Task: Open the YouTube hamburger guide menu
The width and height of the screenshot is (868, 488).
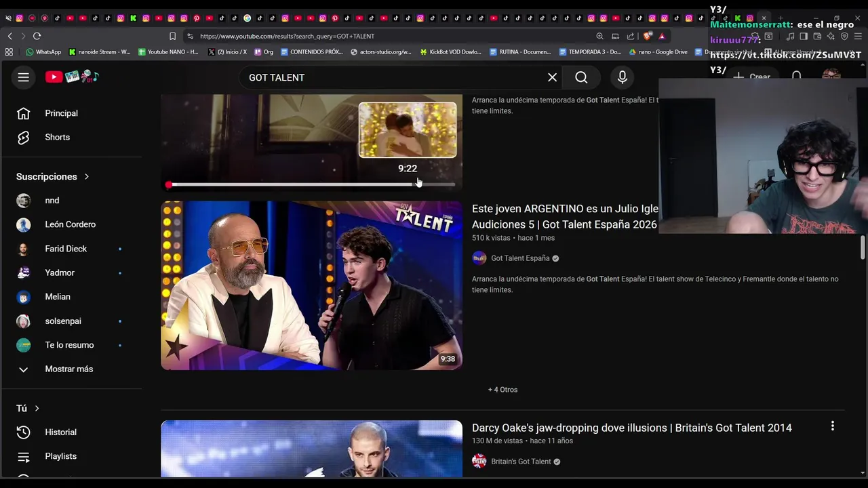Action: point(23,77)
